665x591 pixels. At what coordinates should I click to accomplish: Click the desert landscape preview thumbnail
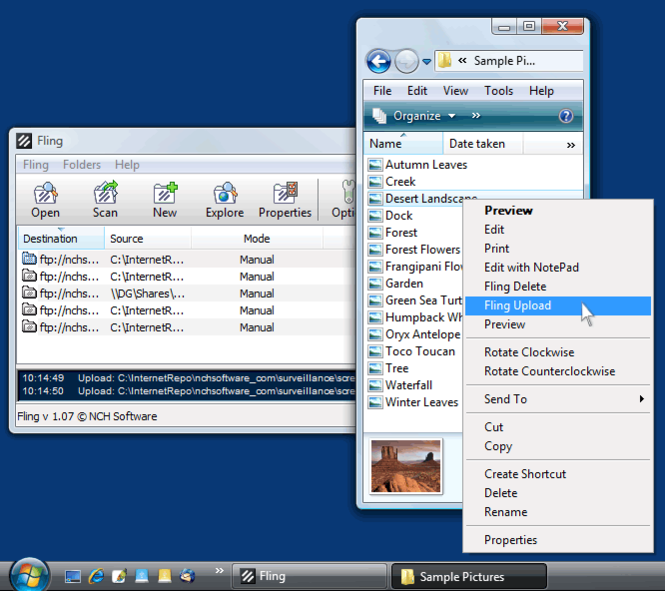[x=406, y=466]
